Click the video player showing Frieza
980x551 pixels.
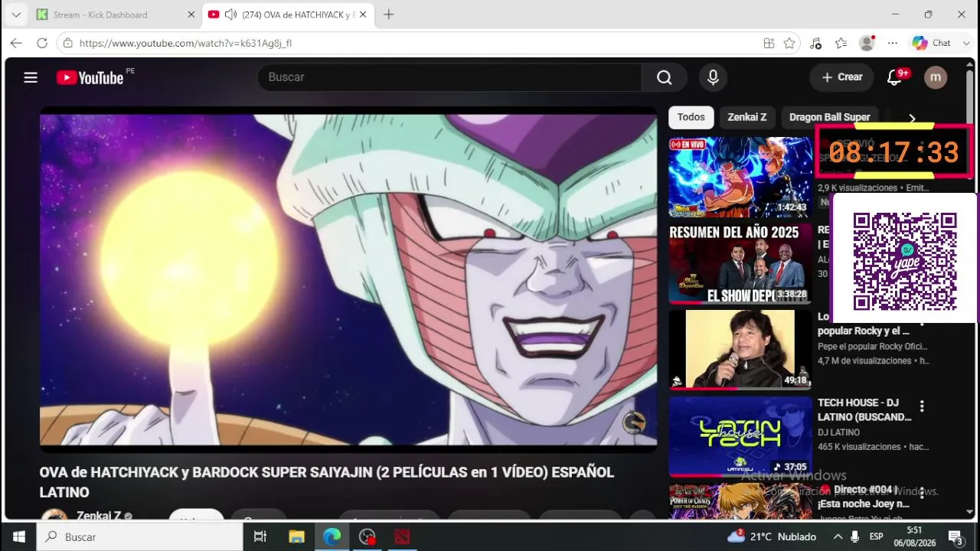pyautogui.click(x=348, y=280)
